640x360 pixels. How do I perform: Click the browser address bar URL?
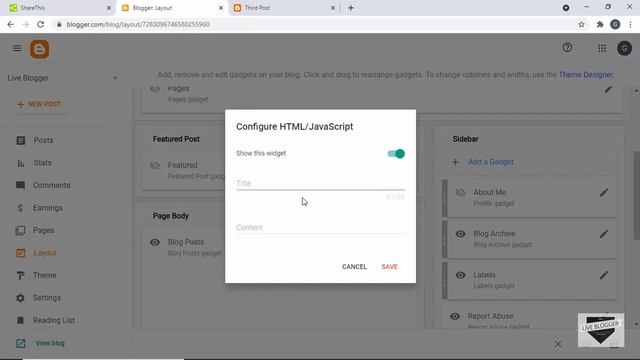[x=138, y=24]
